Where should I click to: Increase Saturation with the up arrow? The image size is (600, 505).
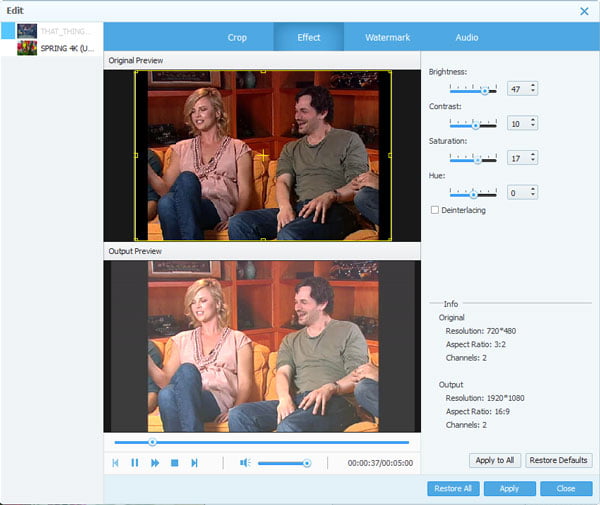(533, 154)
